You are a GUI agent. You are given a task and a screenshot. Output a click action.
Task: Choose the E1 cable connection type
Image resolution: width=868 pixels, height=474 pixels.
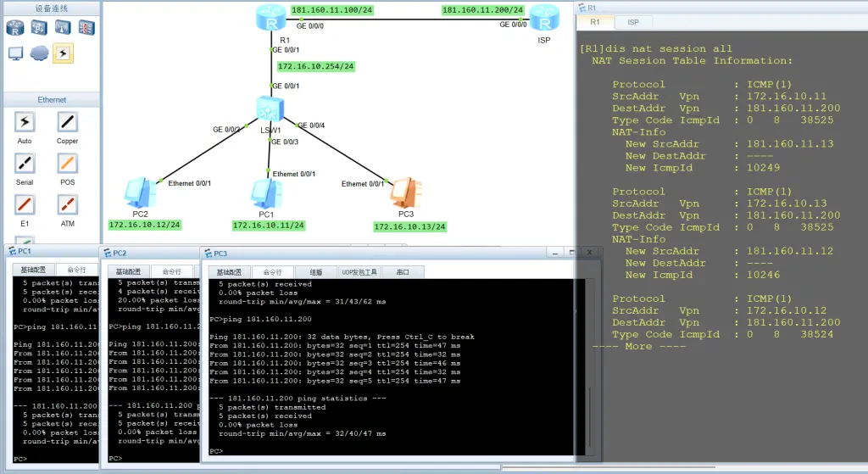coord(25,204)
